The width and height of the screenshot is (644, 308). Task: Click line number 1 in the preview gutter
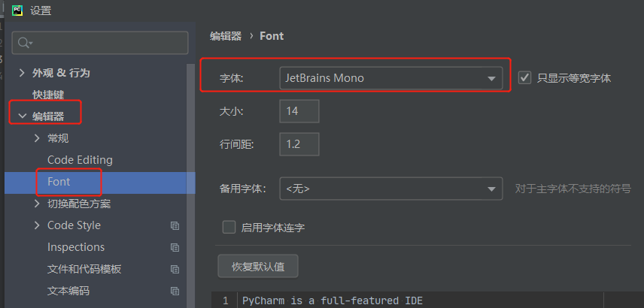pos(225,301)
